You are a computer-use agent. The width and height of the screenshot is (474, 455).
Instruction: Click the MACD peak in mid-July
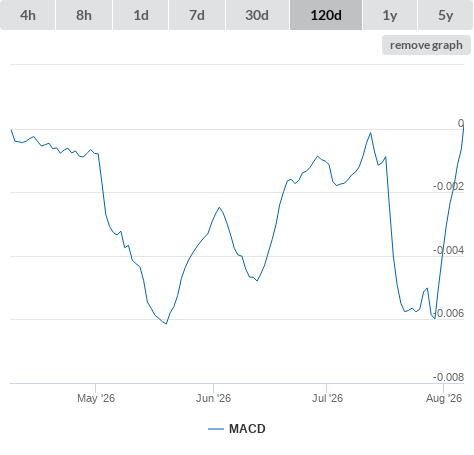tap(370, 133)
